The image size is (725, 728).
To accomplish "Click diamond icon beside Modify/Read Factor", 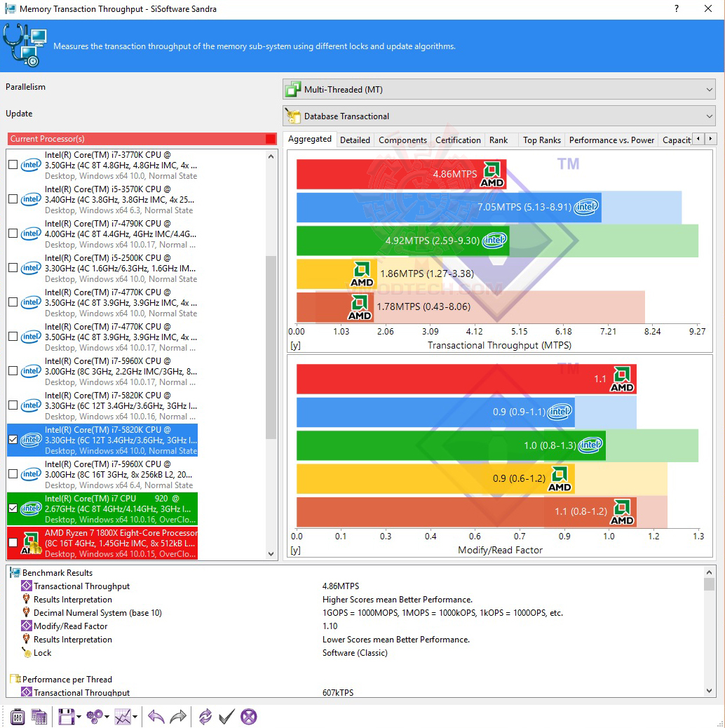I will pos(27,626).
